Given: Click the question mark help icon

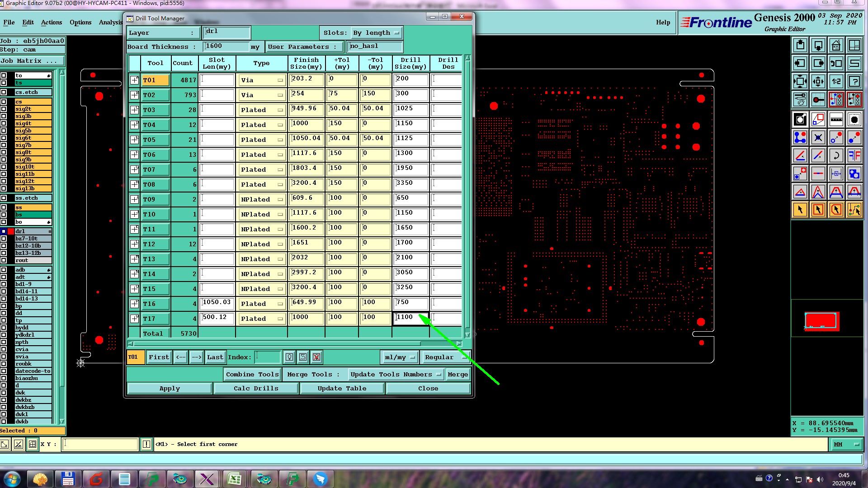Looking at the screenshot, I should 854,82.
